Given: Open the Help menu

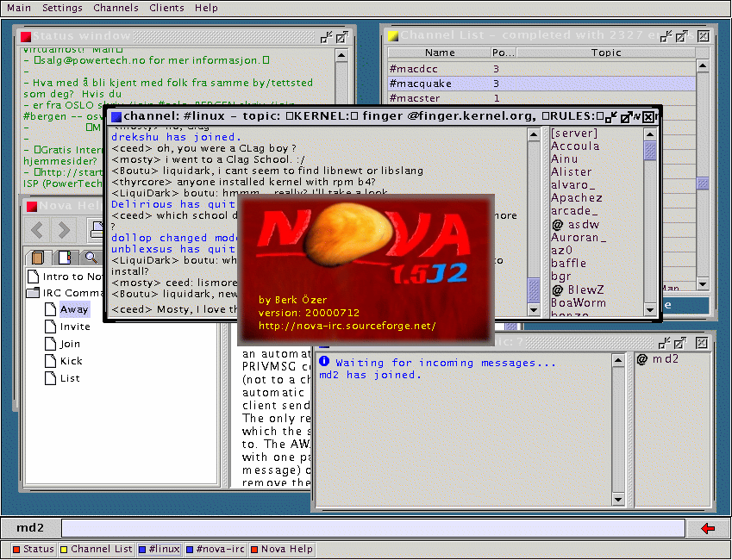Looking at the screenshot, I should pos(206,8).
